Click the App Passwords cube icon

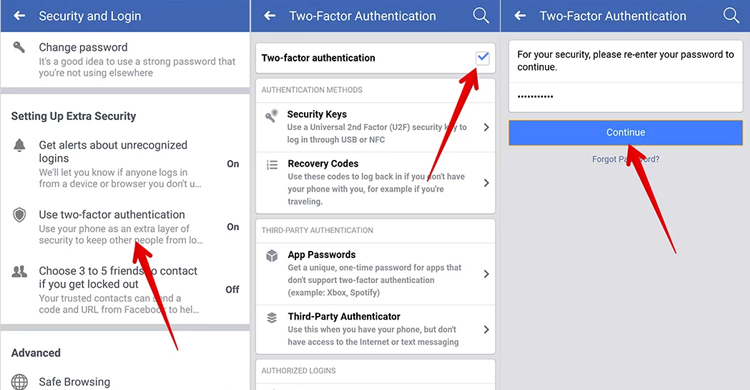[x=272, y=256]
